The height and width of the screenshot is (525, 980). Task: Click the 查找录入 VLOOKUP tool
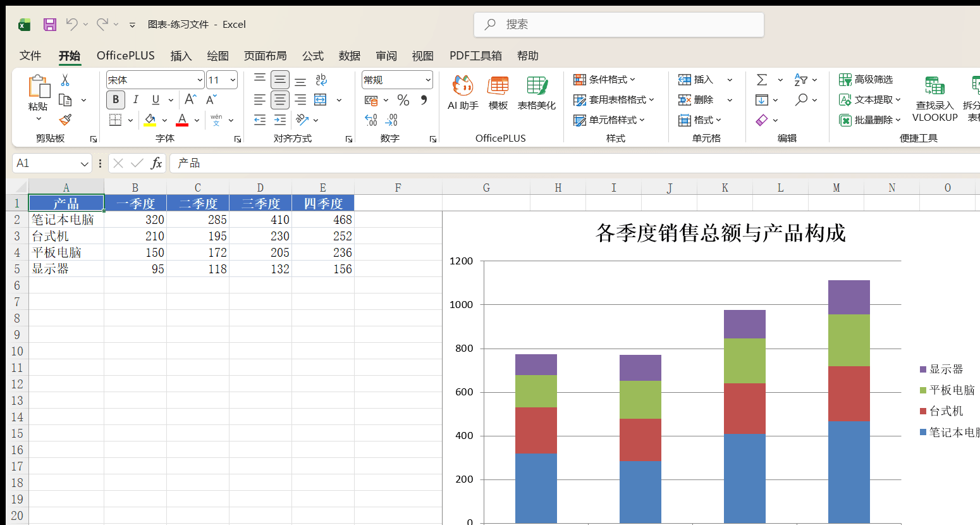click(x=934, y=99)
